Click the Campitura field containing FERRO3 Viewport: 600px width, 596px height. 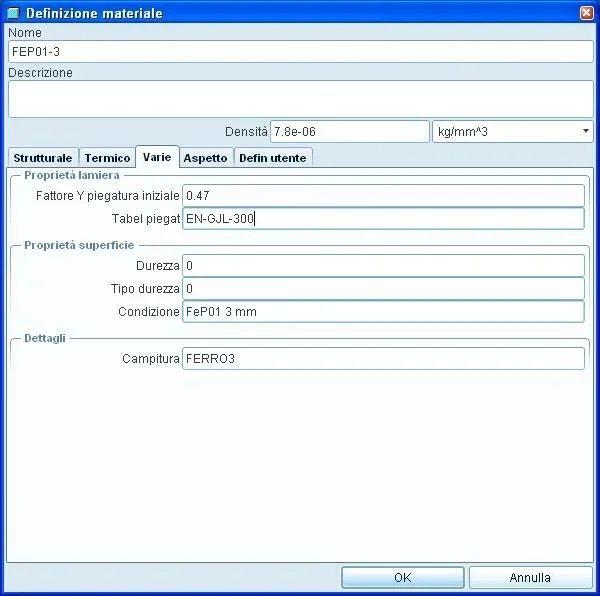(383, 358)
